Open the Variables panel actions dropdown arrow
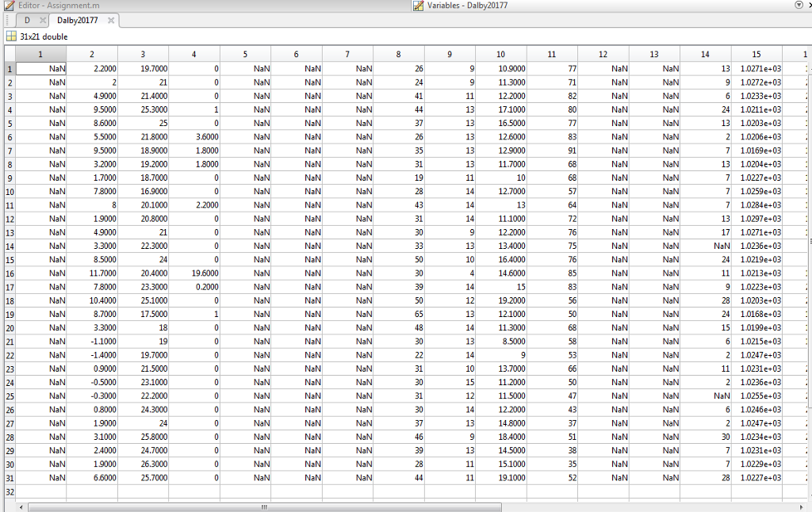The width and height of the screenshot is (812, 512). point(799,6)
